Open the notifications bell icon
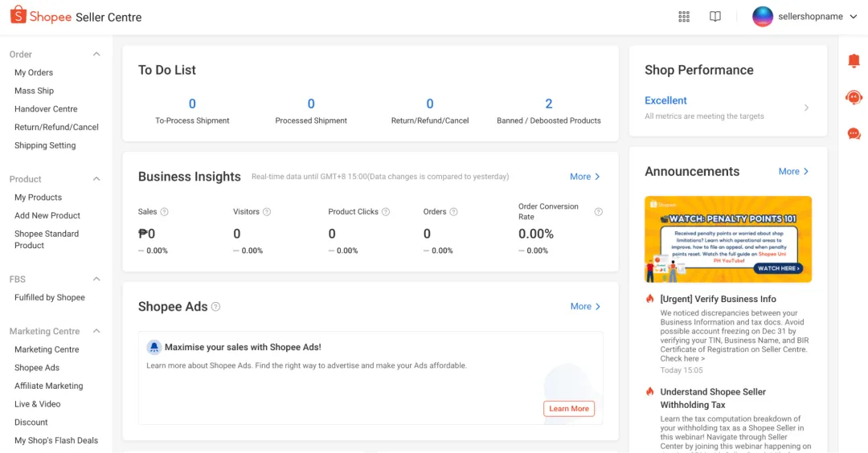 click(x=854, y=61)
